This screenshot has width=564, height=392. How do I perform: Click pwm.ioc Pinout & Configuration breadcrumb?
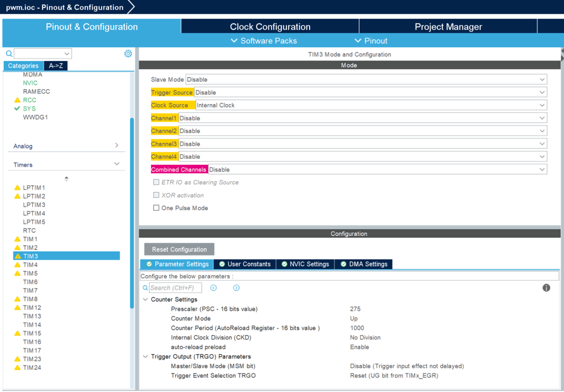(x=65, y=7)
